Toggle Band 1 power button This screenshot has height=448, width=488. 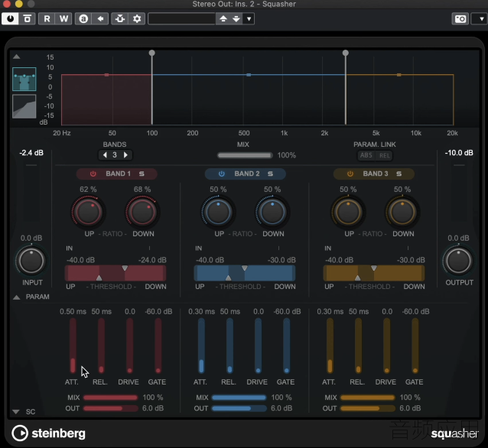93,174
